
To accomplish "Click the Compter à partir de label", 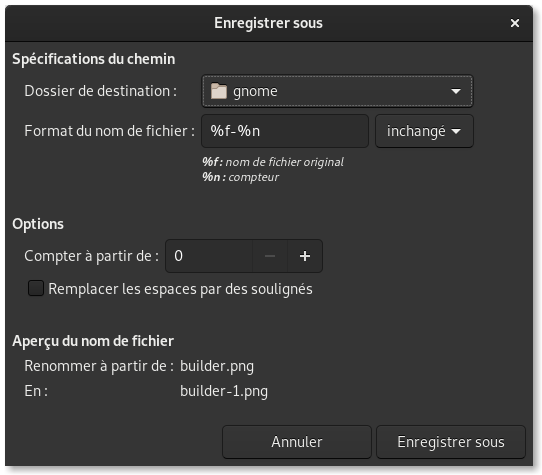I will point(92,256).
